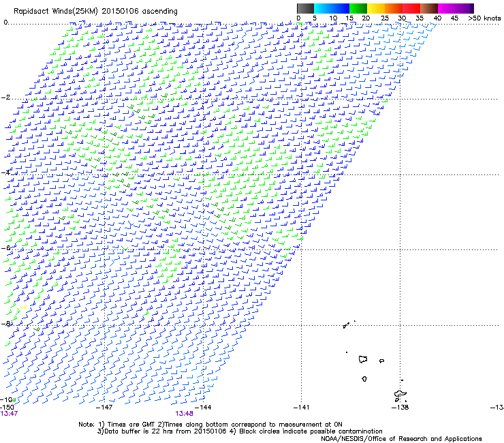504x443 pixels.
Task: Select the cyan segment of the color bar
Action: tap(323, 8)
